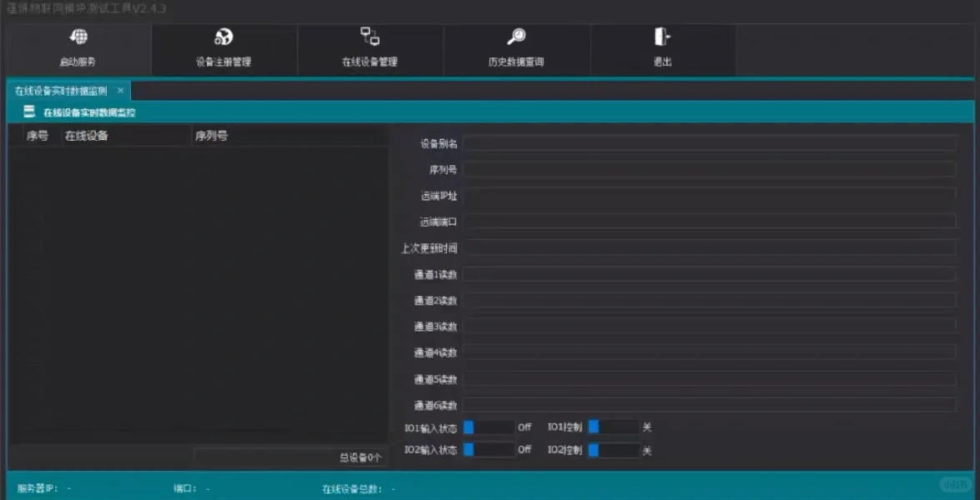Close the 在线设备实时数据监测 tab
980x500 pixels.
tap(120, 90)
